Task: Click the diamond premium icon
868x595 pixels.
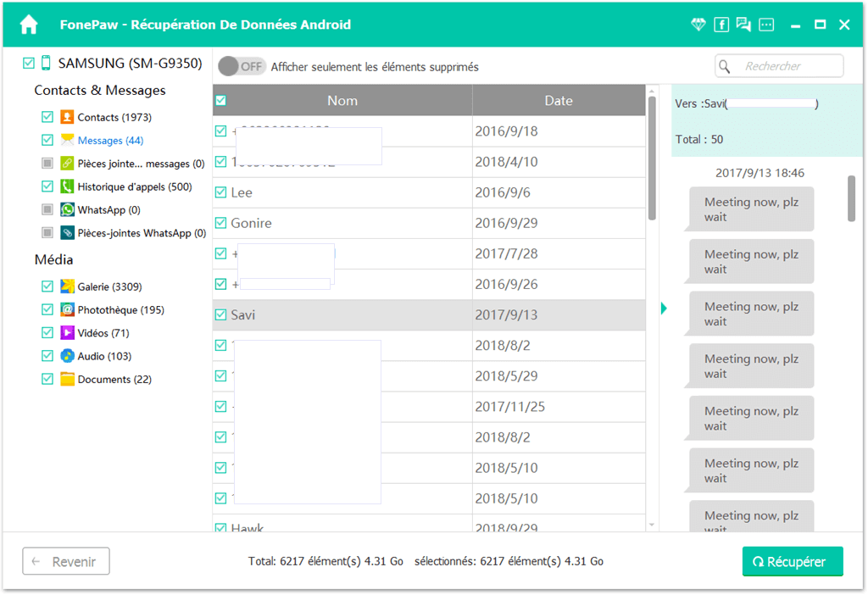Action: point(698,25)
